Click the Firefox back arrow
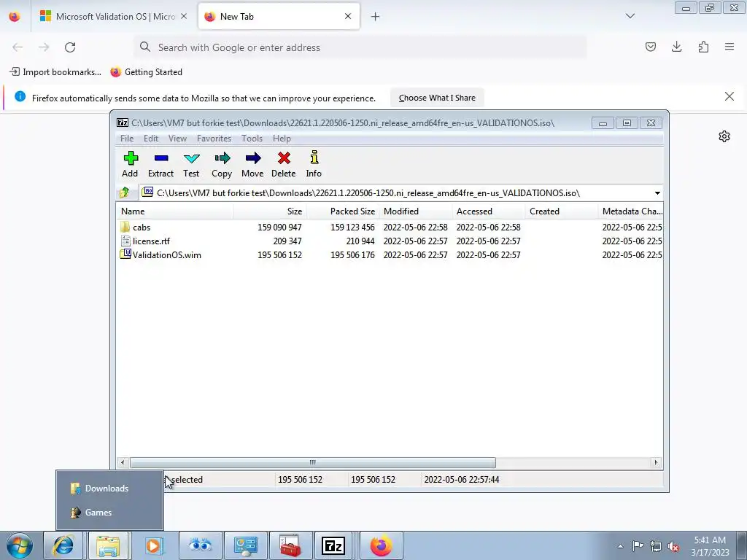The image size is (747, 560). [18, 47]
